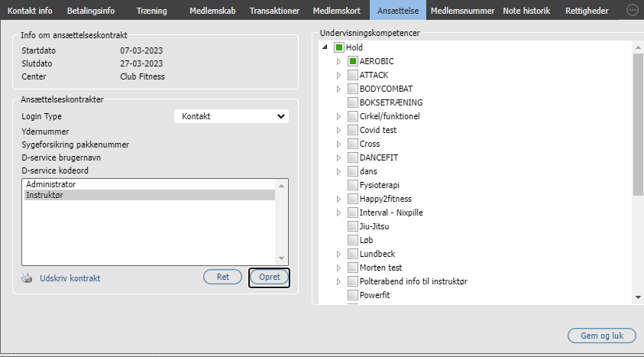Click the Center value Club Fitness
Image resolution: width=644 pixels, height=357 pixels.
click(x=142, y=76)
